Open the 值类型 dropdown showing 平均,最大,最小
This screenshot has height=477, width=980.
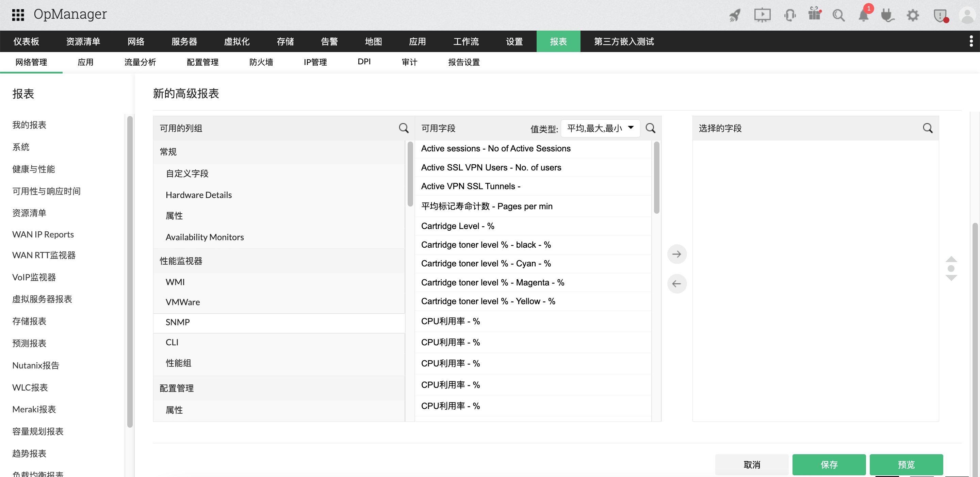point(600,128)
